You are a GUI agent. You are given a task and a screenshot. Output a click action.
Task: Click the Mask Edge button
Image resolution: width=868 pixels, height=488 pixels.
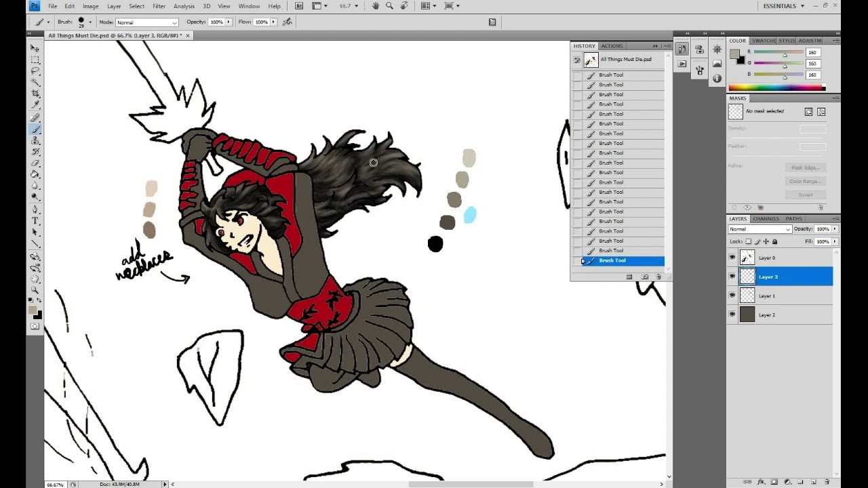806,167
